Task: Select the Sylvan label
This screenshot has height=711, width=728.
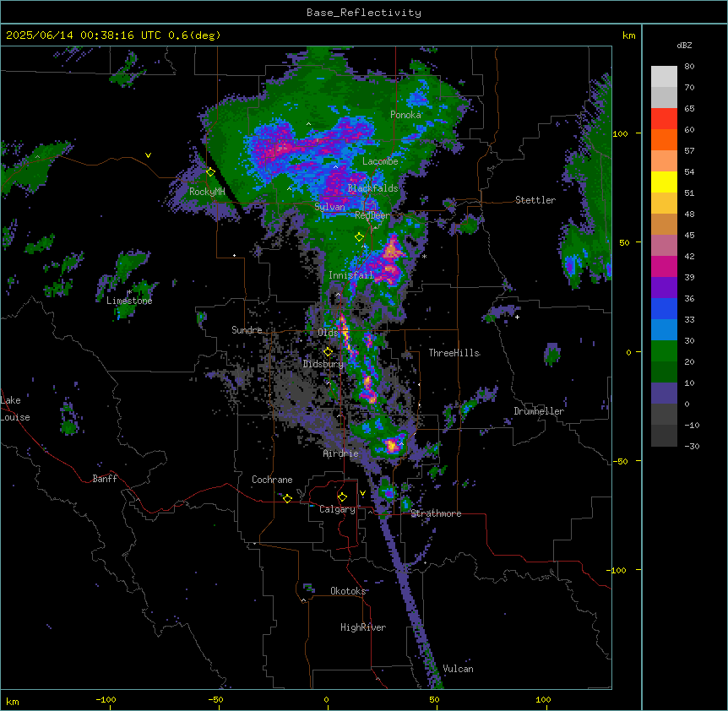Action: (x=329, y=207)
